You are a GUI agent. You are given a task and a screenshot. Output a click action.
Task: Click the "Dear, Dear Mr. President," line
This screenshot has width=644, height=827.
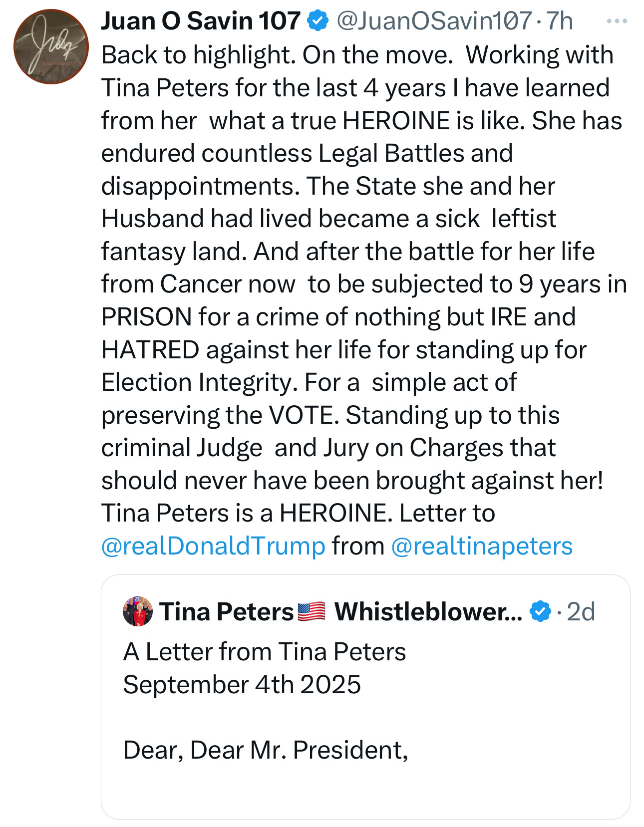pos(266,750)
